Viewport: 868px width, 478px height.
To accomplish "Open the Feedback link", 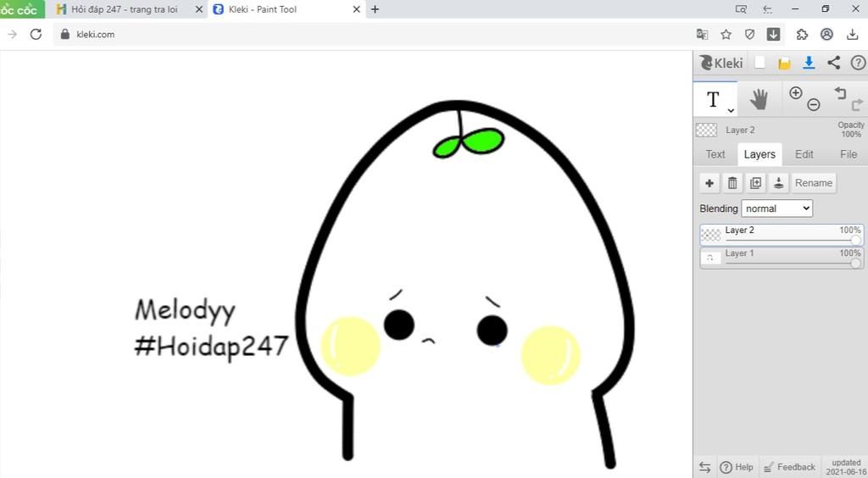I will click(790, 467).
